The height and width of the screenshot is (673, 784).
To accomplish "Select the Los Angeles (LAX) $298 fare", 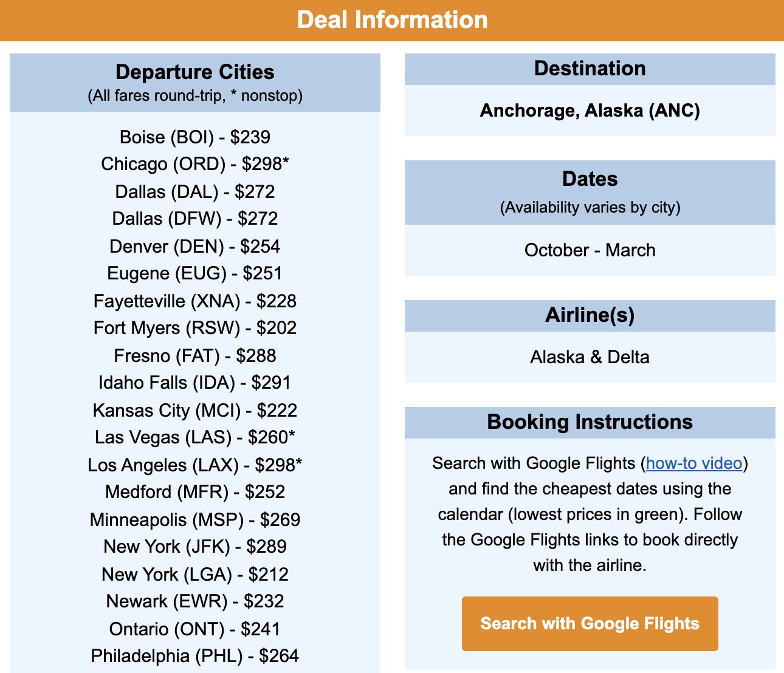I will coord(194,465).
